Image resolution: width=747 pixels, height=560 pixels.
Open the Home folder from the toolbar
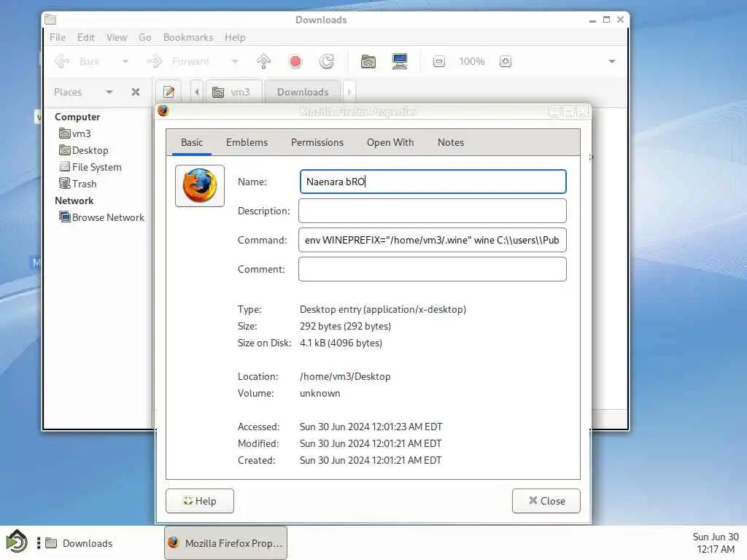tap(368, 61)
